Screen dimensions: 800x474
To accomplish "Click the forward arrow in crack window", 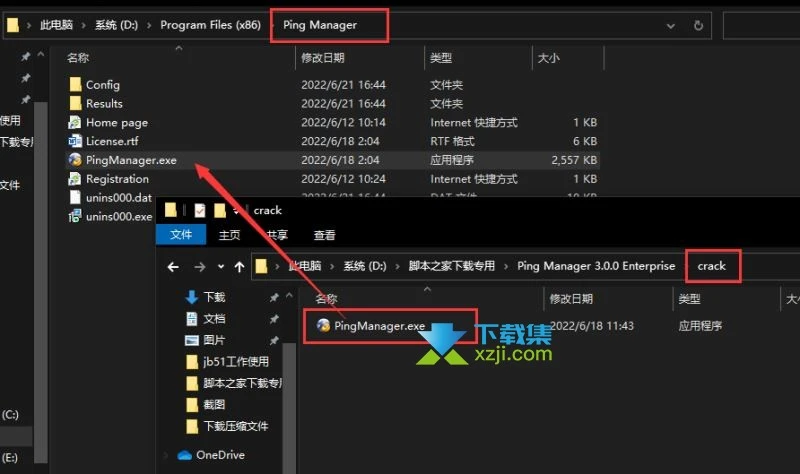I will pyautogui.click(x=199, y=266).
